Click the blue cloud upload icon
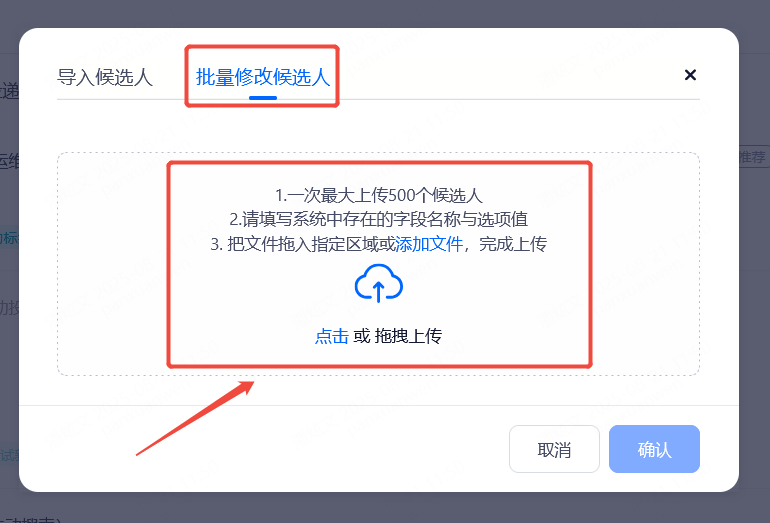 [x=379, y=283]
